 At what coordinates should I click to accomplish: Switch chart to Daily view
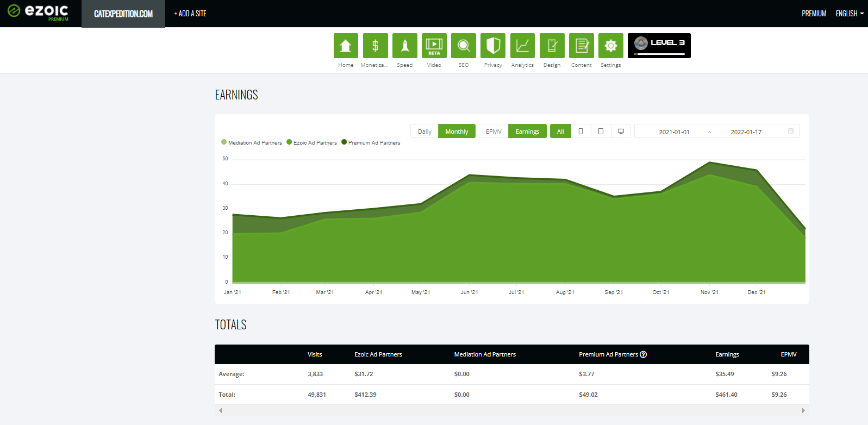(x=424, y=132)
